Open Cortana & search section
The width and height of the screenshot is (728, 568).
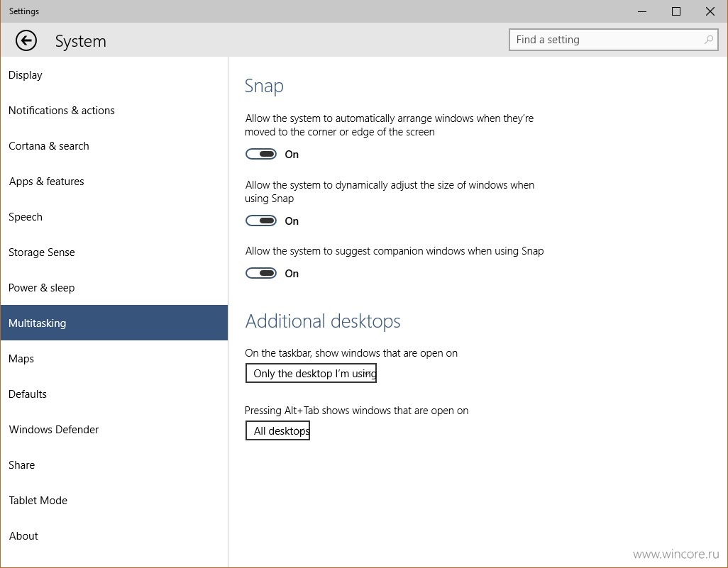(114, 145)
